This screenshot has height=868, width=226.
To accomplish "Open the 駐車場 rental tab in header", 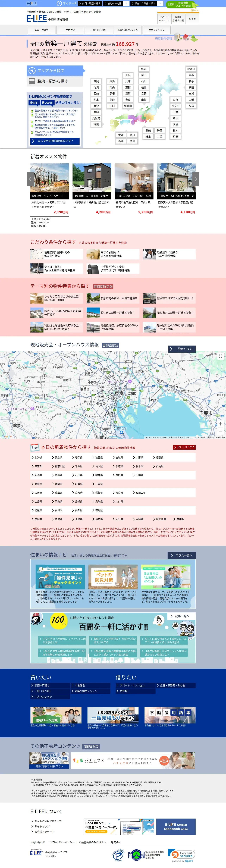I will (x=192, y=18).
